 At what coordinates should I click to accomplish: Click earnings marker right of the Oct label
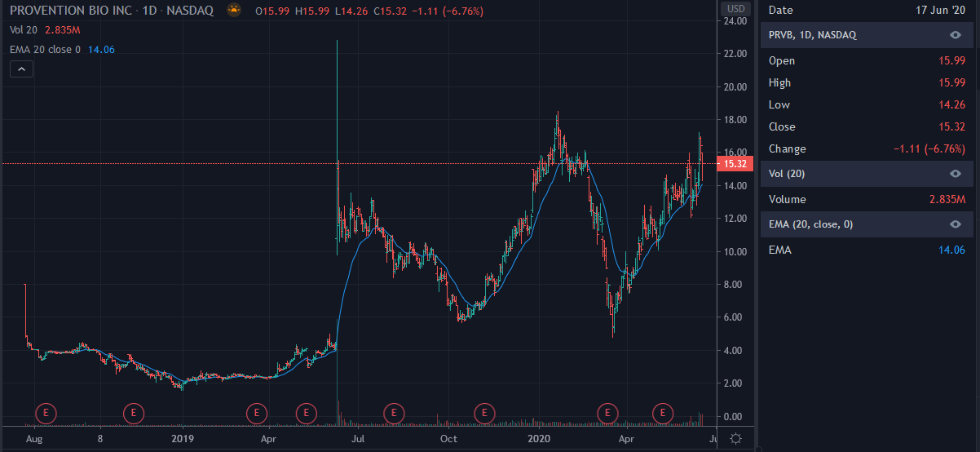485,414
